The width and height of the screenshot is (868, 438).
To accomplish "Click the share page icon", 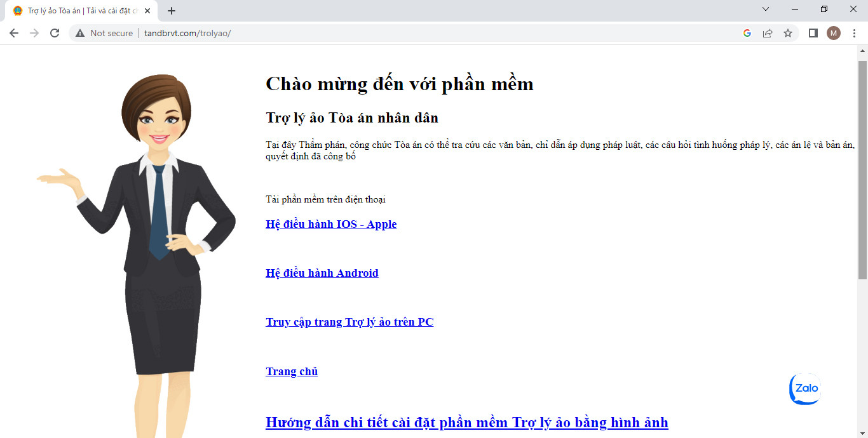I will click(768, 33).
